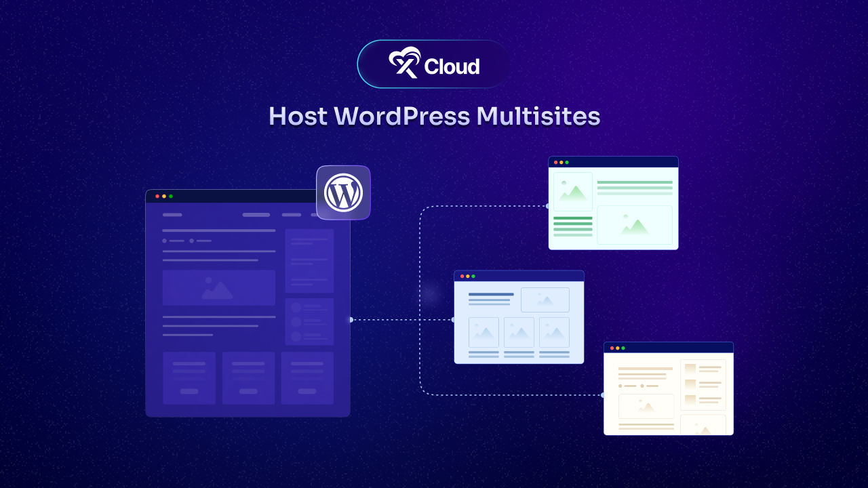
Task: Select the xCloud heart logo icon
Action: point(405,64)
